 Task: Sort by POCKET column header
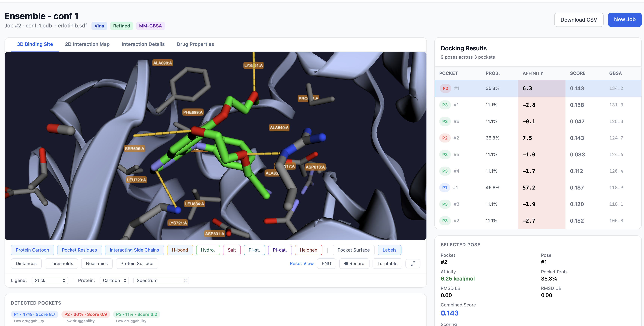click(448, 73)
